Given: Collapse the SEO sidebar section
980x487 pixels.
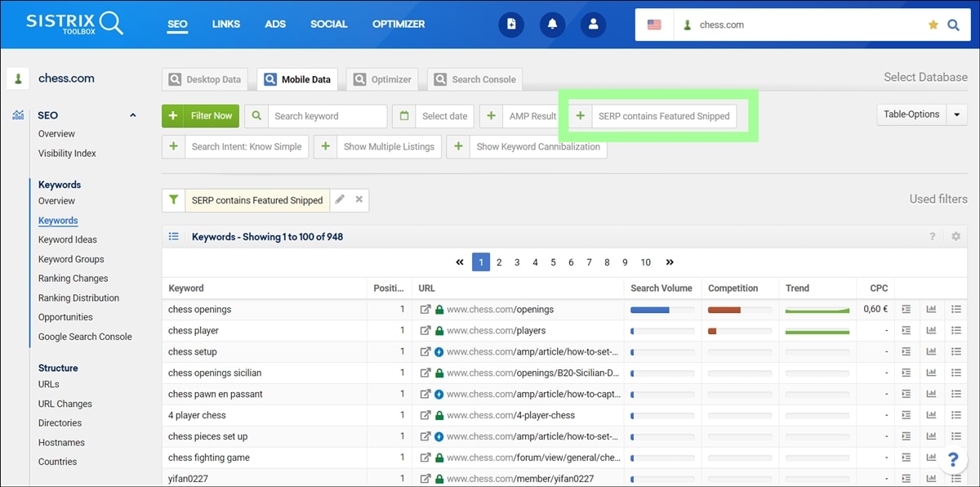Looking at the screenshot, I should coord(132,115).
